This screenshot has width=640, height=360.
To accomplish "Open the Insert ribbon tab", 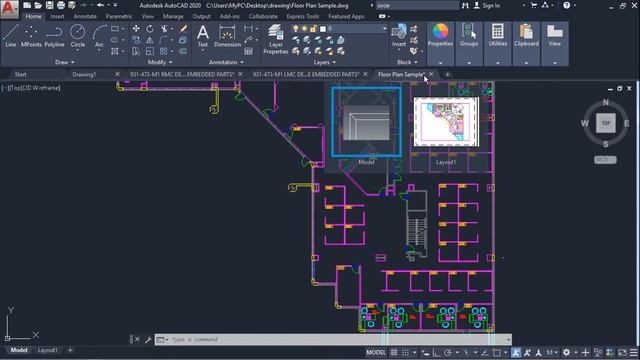I will [x=57, y=16].
